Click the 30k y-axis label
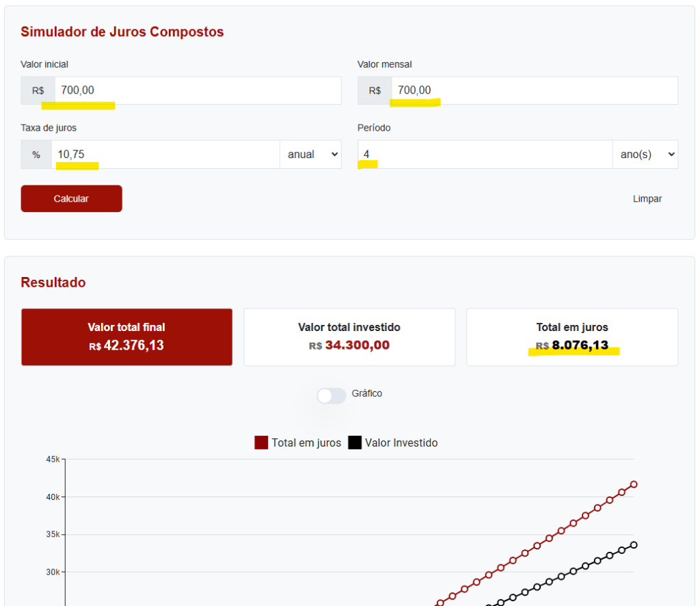 coord(53,572)
